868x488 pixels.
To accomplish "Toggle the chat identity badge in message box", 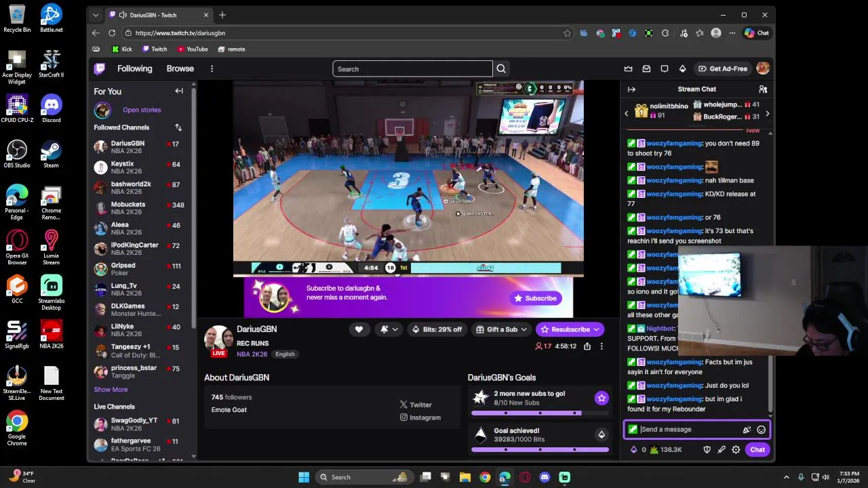I will 633,430.
